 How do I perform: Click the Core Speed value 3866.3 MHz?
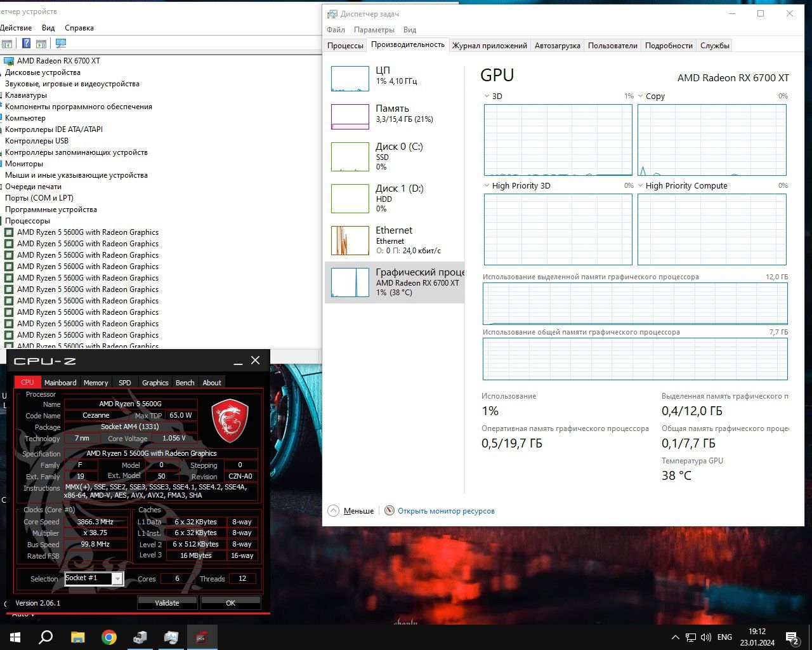point(95,522)
